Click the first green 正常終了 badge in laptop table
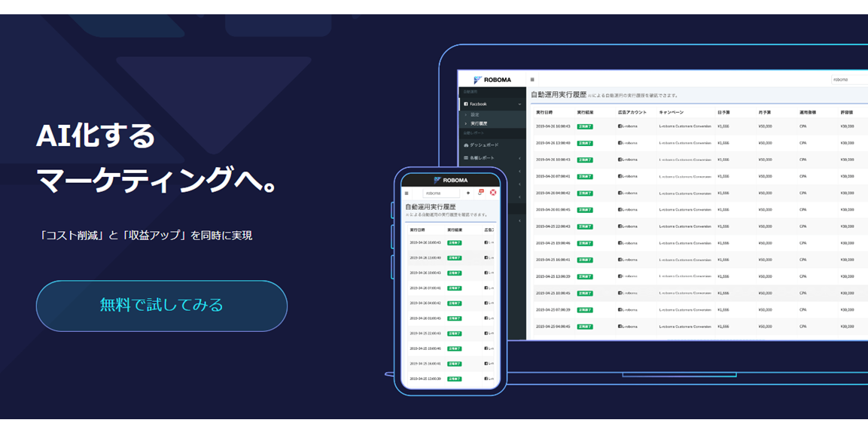The image size is (868, 432). (x=585, y=126)
